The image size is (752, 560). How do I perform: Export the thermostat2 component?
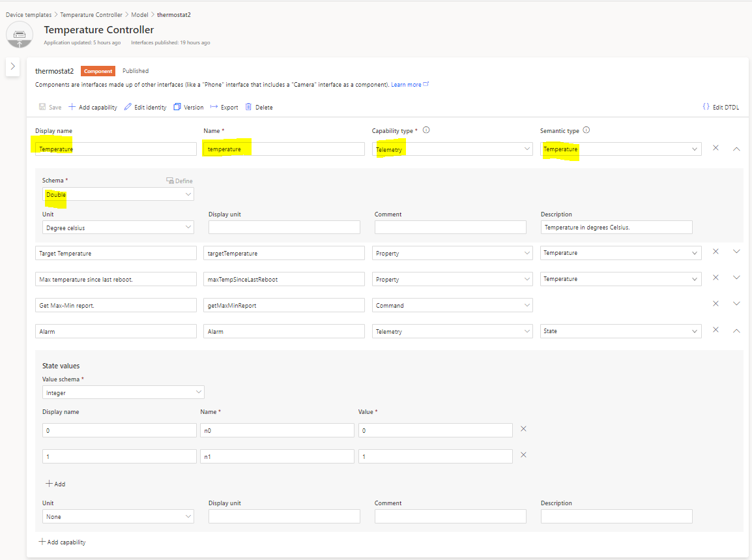224,107
